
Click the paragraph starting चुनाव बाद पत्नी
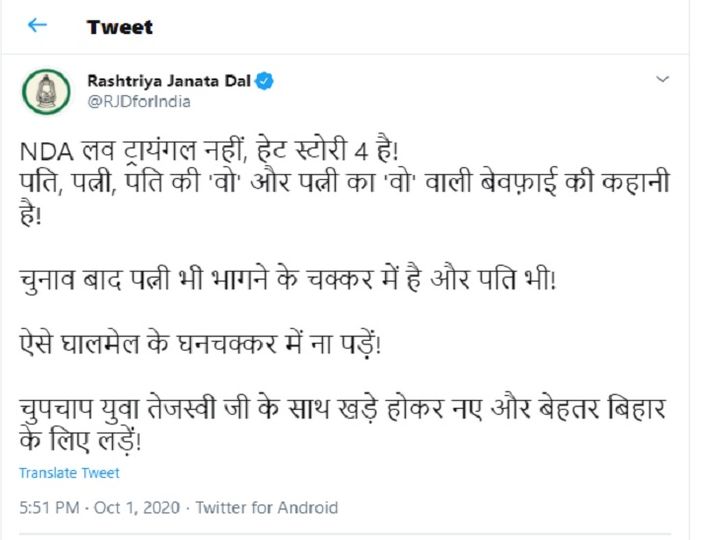(287, 279)
